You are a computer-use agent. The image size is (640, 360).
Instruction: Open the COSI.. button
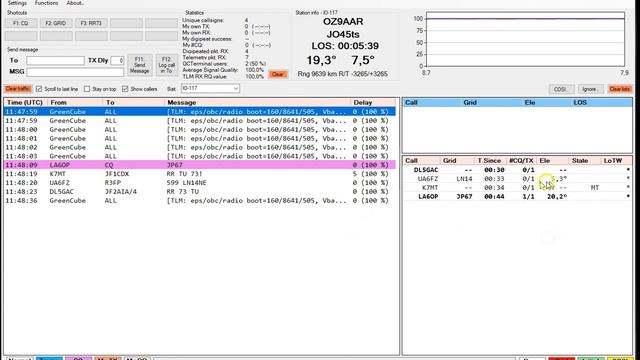(561, 89)
